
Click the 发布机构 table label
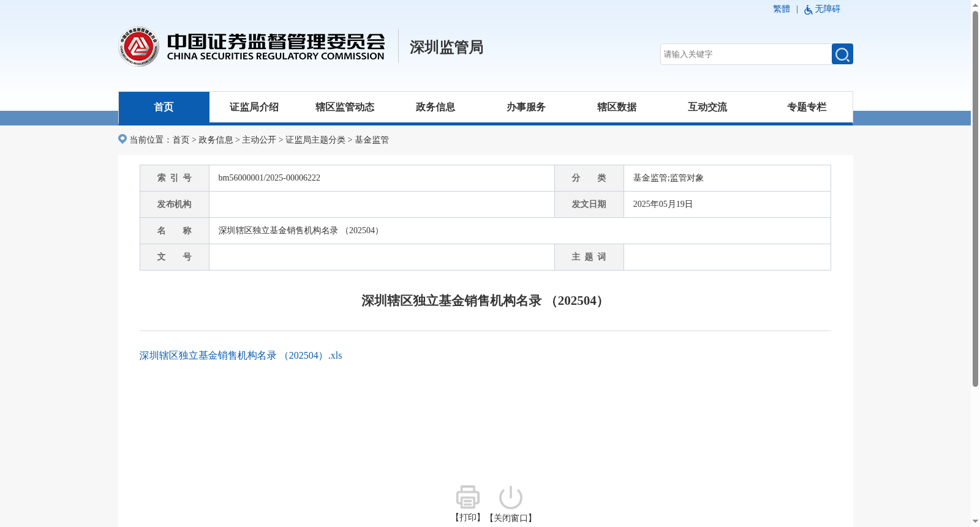pos(175,204)
